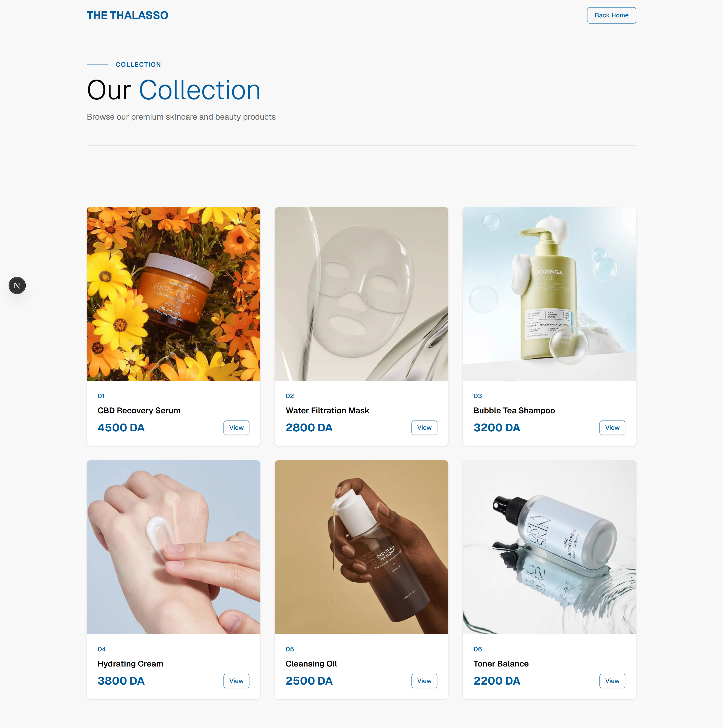The height and width of the screenshot is (728, 723).
Task: Open the Moringa shampoo bottle image
Action: point(549,294)
